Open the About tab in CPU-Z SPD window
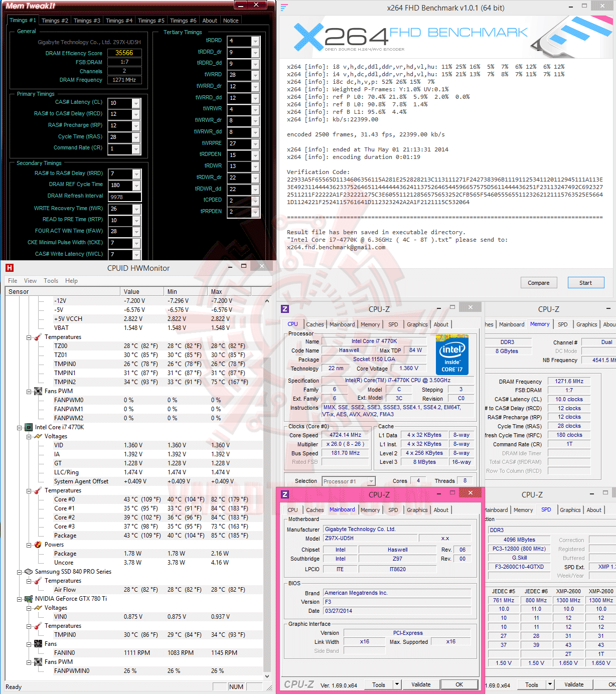The height and width of the screenshot is (694, 616). [594, 510]
